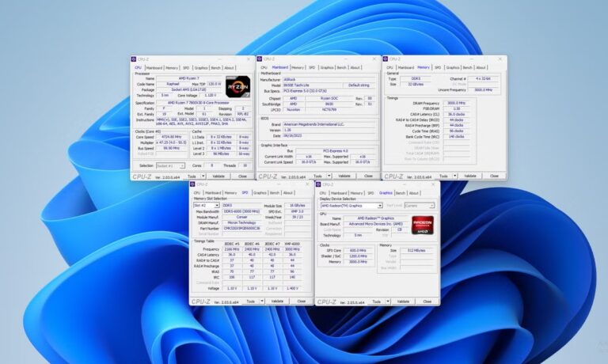This screenshot has width=608, height=364.
Task: Select Memory tab in Mainboard window
Action: tap(298, 67)
